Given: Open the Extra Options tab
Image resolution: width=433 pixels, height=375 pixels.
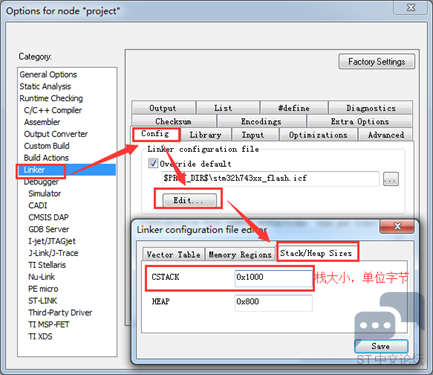Looking at the screenshot, I should pyautogui.click(x=360, y=121).
